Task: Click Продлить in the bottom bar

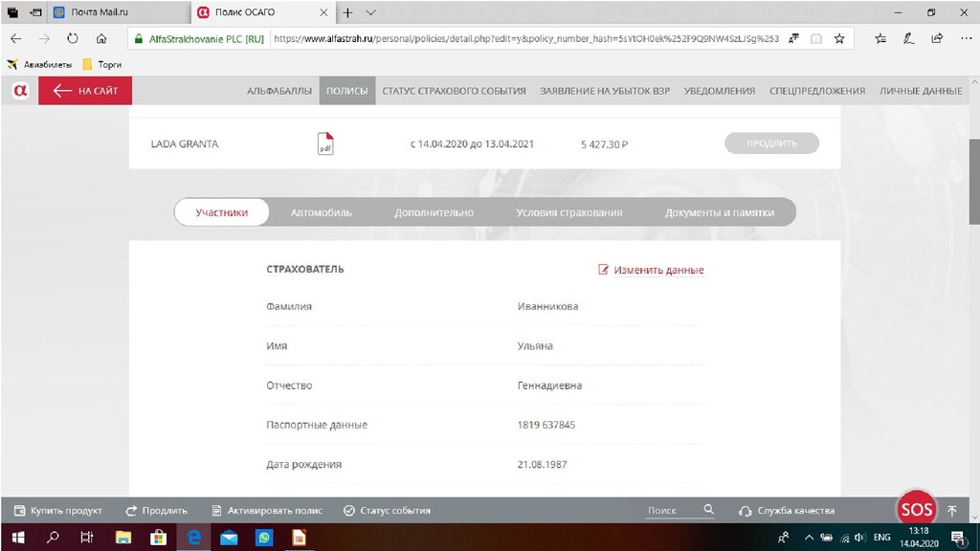Action: [156, 511]
